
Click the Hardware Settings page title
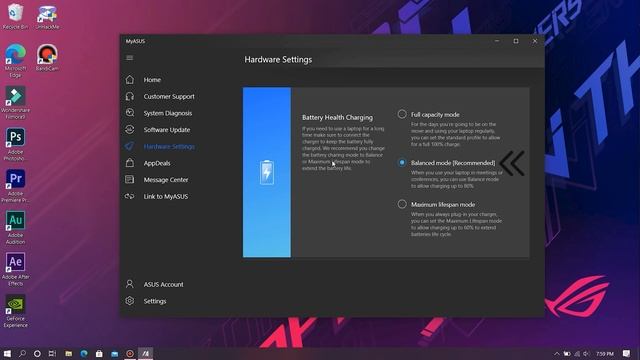click(278, 60)
